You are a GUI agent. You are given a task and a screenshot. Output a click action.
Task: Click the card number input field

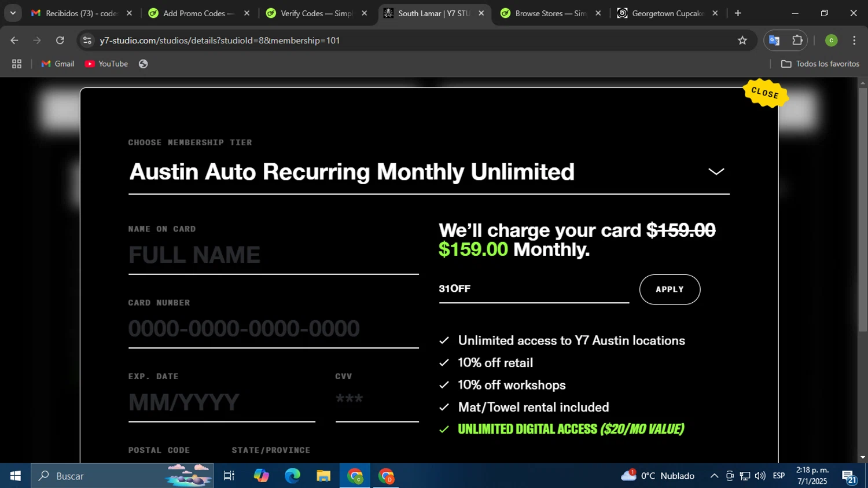(x=273, y=329)
